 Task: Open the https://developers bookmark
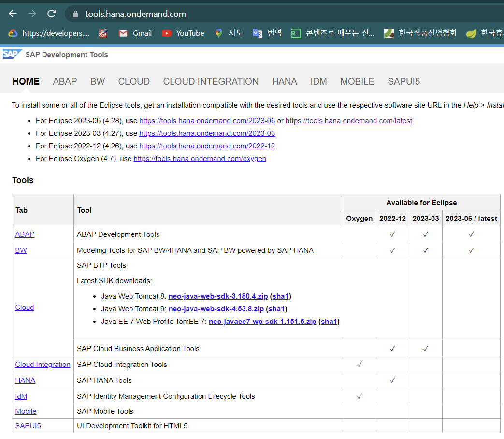click(x=48, y=33)
